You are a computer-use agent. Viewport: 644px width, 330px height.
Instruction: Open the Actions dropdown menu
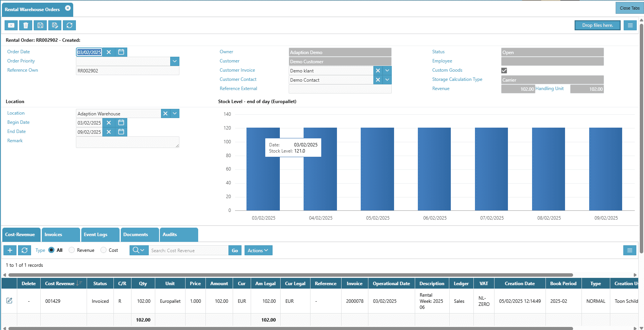258,250
